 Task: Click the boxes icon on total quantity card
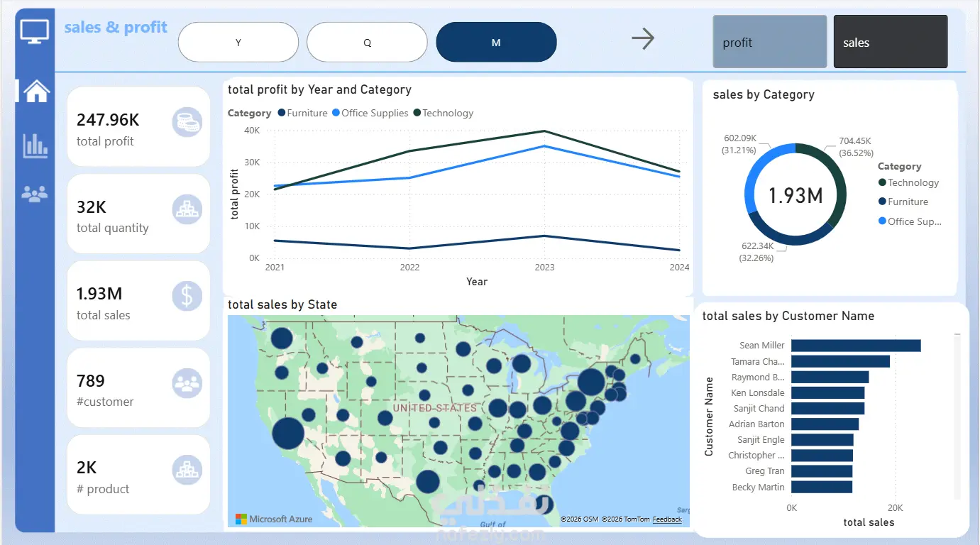pyautogui.click(x=187, y=209)
